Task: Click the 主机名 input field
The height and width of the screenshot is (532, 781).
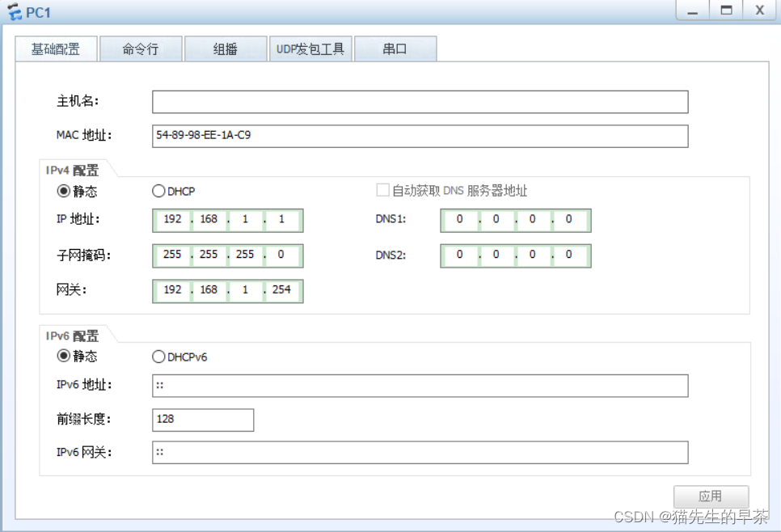Action: click(x=420, y=102)
